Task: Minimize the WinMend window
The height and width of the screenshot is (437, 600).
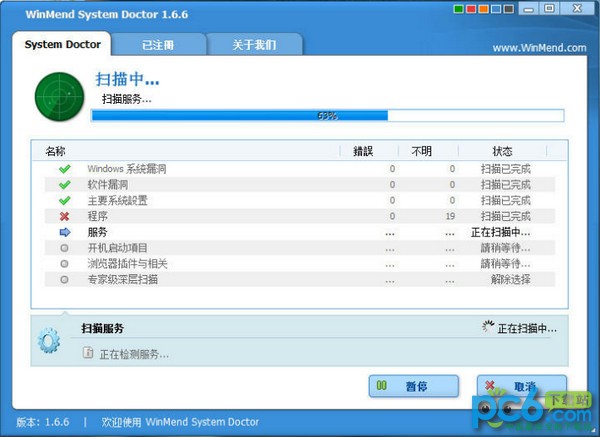Action: point(529,9)
